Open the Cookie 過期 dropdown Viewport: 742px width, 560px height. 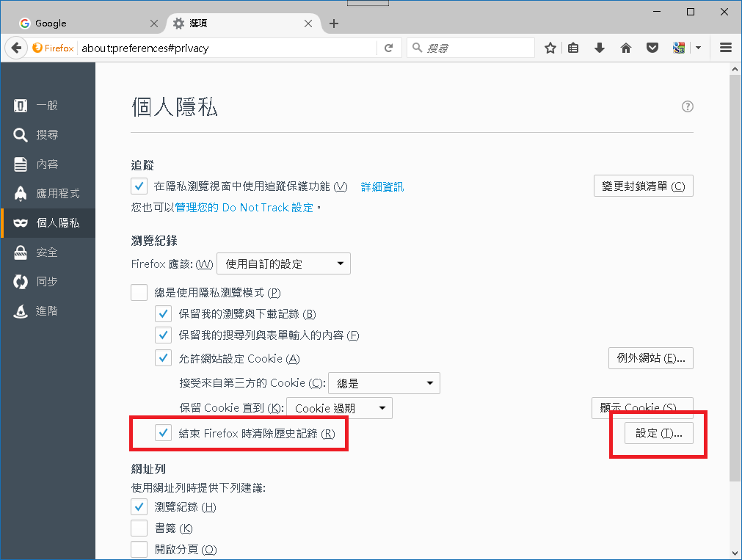(339, 408)
